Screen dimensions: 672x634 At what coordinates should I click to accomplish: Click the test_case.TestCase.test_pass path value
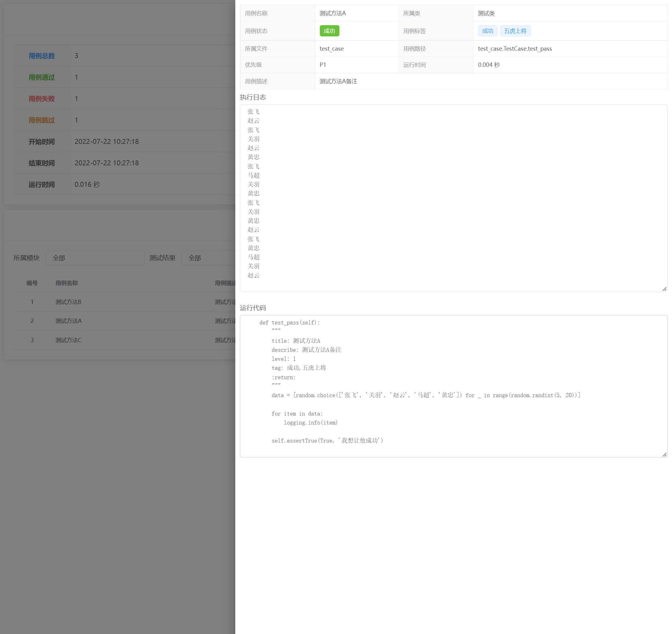point(514,49)
